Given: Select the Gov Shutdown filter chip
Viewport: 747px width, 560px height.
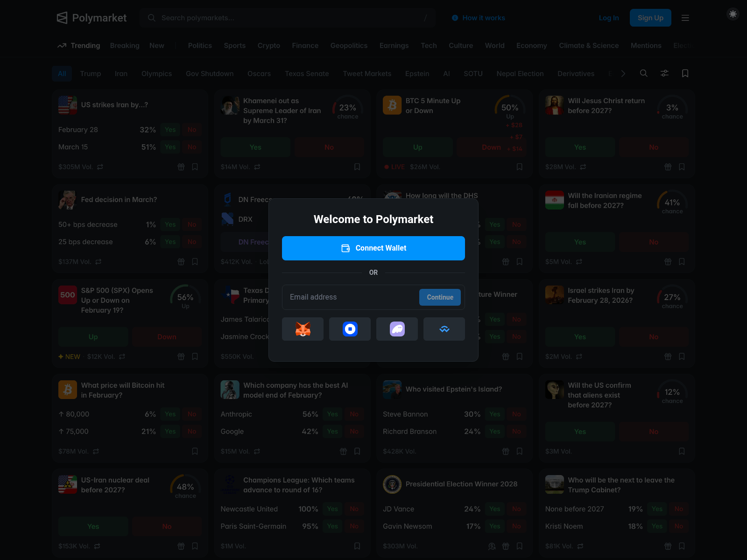Looking at the screenshot, I should tap(210, 73).
